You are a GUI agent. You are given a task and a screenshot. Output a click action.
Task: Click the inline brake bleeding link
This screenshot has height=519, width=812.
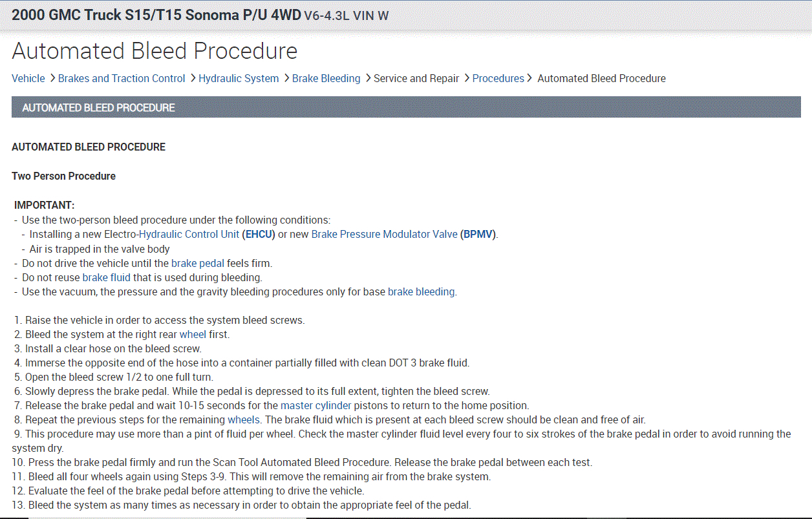pos(421,291)
